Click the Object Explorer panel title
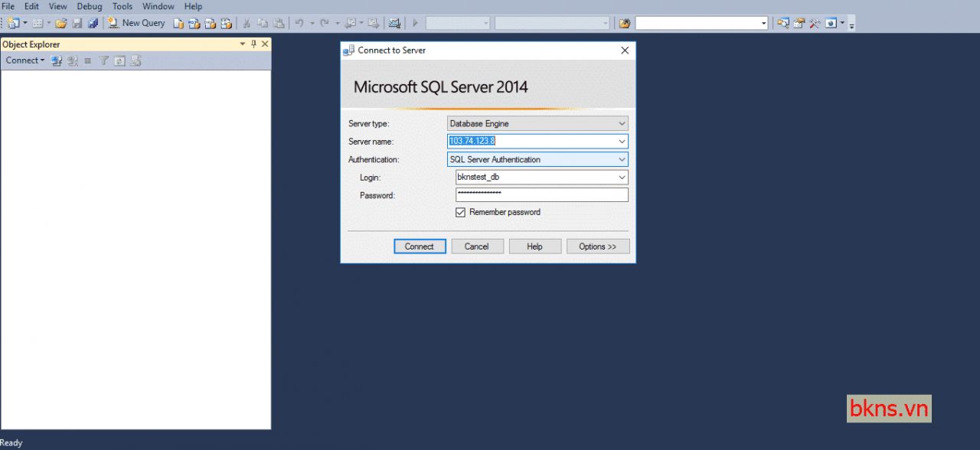 pos(31,44)
